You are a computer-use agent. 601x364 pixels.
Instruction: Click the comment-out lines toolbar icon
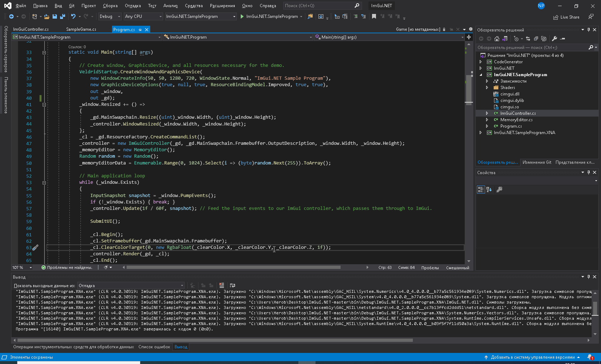pyautogui.click(x=356, y=16)
